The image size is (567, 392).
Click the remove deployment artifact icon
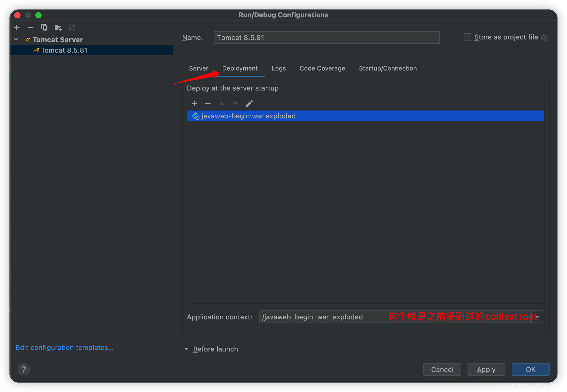(x=207, y=103)
